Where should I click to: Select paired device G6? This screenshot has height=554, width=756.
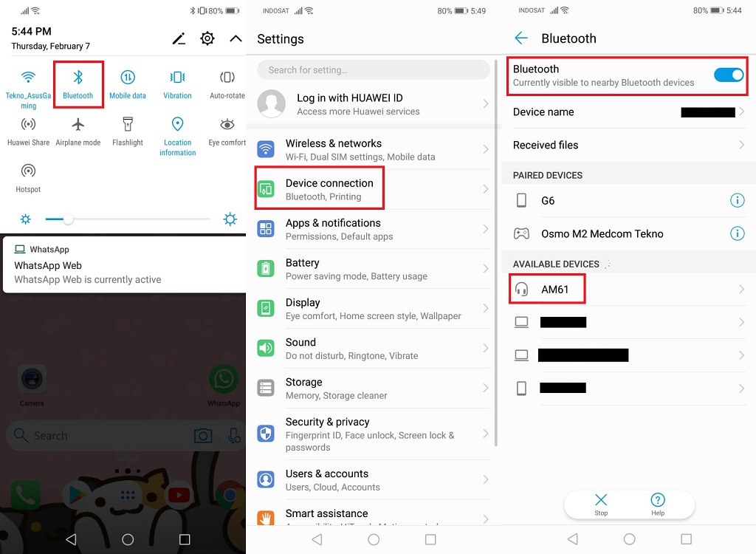click(617, 200)
